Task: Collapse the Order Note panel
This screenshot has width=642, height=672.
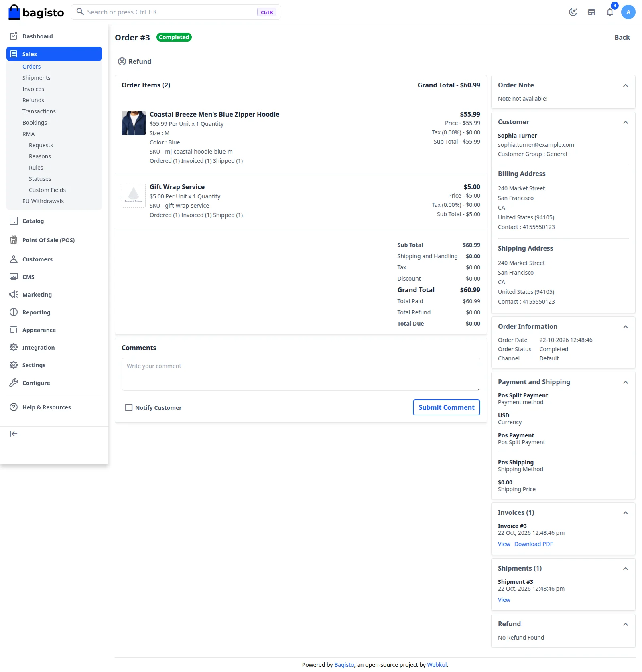Action: [625, 85]
